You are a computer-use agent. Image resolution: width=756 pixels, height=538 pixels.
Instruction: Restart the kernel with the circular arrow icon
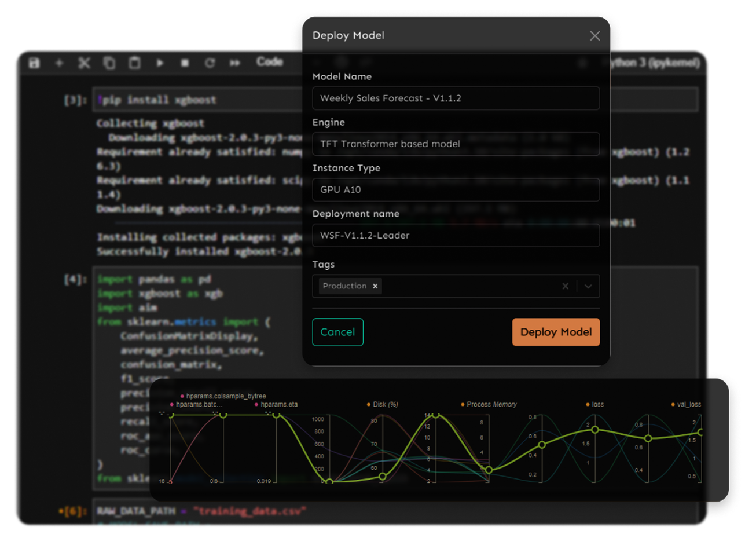coord(210,63)
